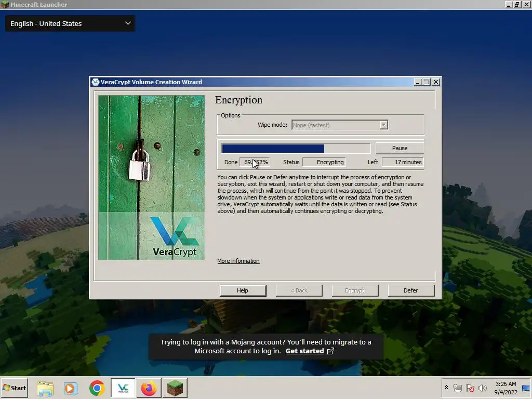
Task: Click the greyed-out Encrypt button
Action: 355,290
